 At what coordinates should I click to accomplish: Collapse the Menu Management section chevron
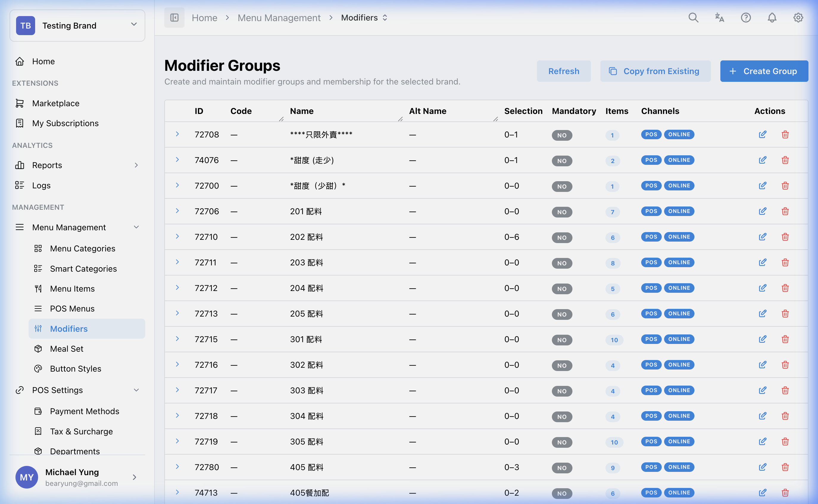pyautogui.click(x=136, y=227)
